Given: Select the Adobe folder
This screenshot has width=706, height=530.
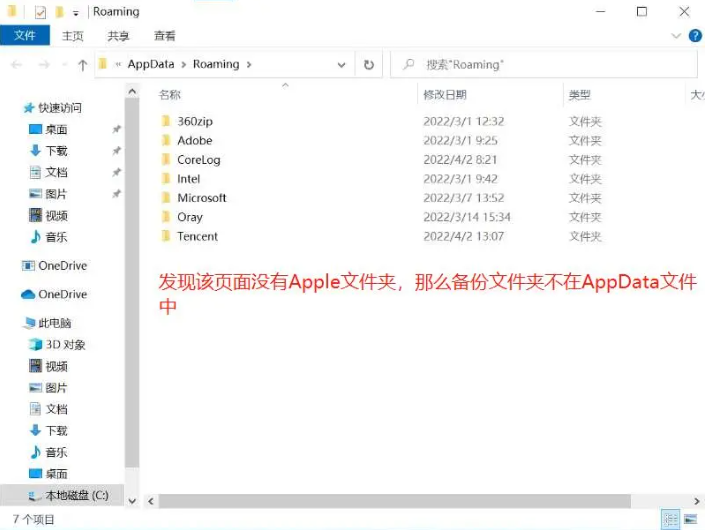Looking at the screenshot, I should tap(195, 140).
